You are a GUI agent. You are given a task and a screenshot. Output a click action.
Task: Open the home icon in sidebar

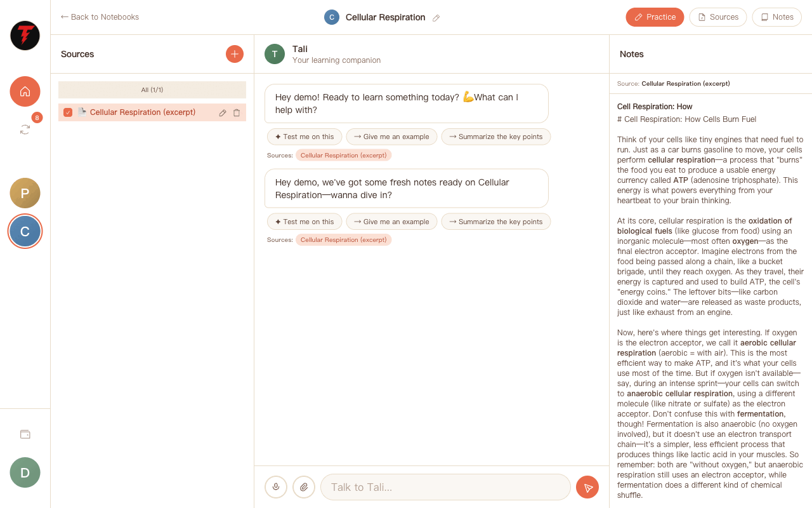pos(25,91)
